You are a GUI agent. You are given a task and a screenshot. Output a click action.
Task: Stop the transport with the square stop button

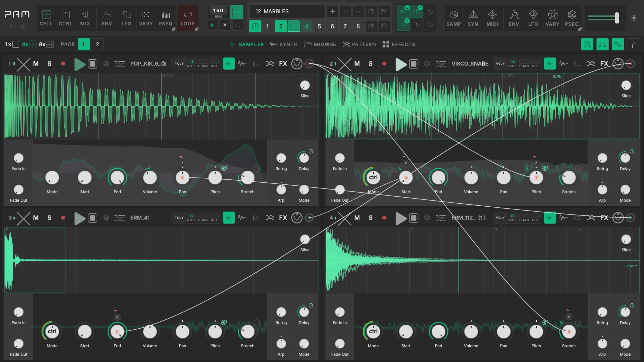click(x=225, y=25)
